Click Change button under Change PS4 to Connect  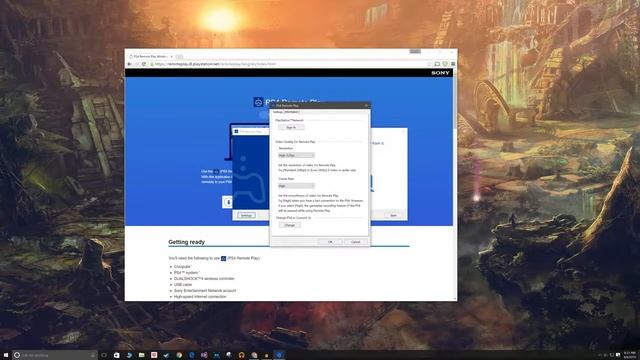click(x=289, y=225)
